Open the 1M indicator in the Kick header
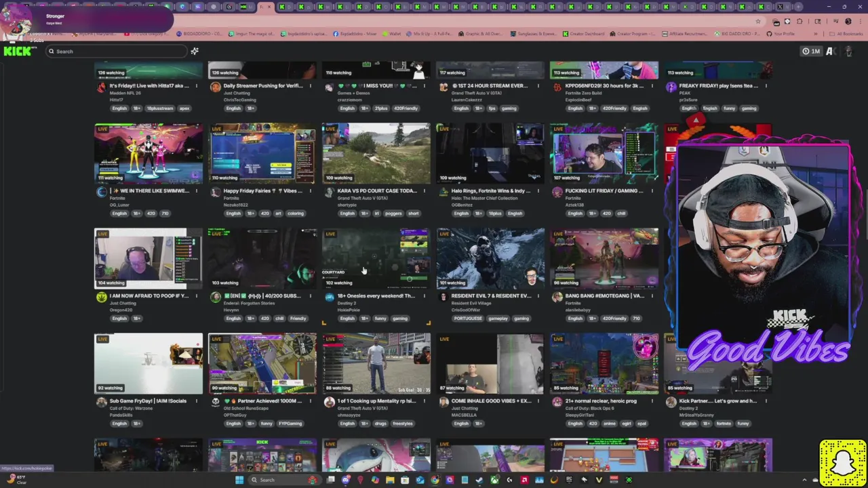Screen dimensions: 868x488 pyautogui.click(x=811, y=52)
